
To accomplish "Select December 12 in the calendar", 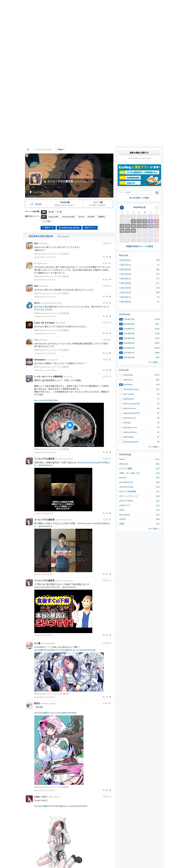I will point(139,226).
